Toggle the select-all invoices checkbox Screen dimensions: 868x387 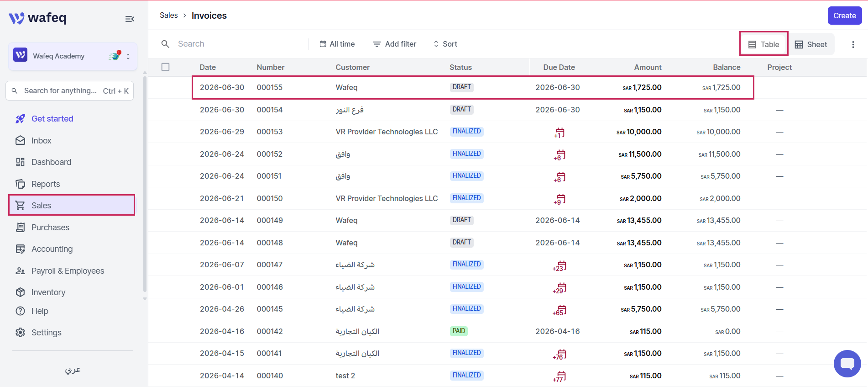click(165, 67)
